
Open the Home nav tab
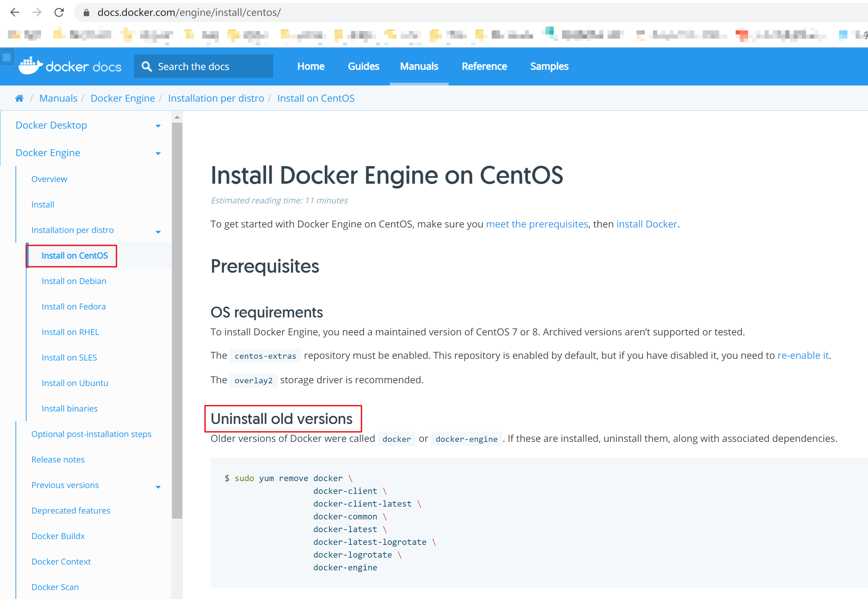[311, 67]
